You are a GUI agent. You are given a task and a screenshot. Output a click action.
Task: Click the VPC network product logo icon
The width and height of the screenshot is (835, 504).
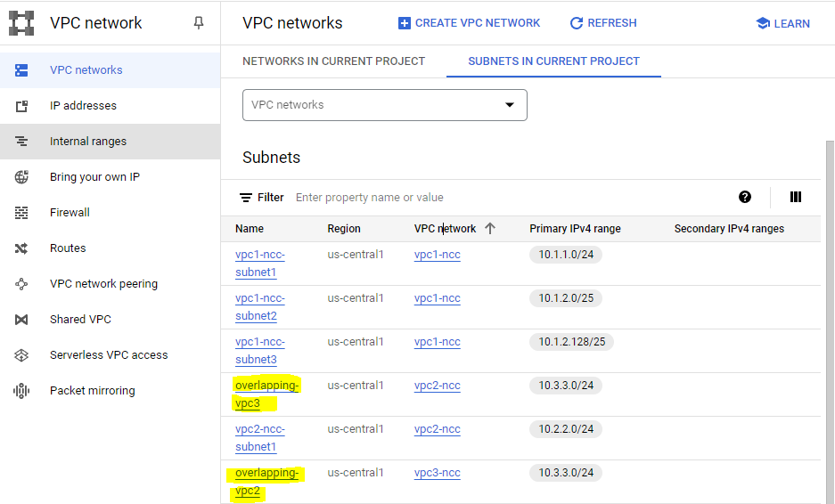pyautogui.click(x=21, y=23)
